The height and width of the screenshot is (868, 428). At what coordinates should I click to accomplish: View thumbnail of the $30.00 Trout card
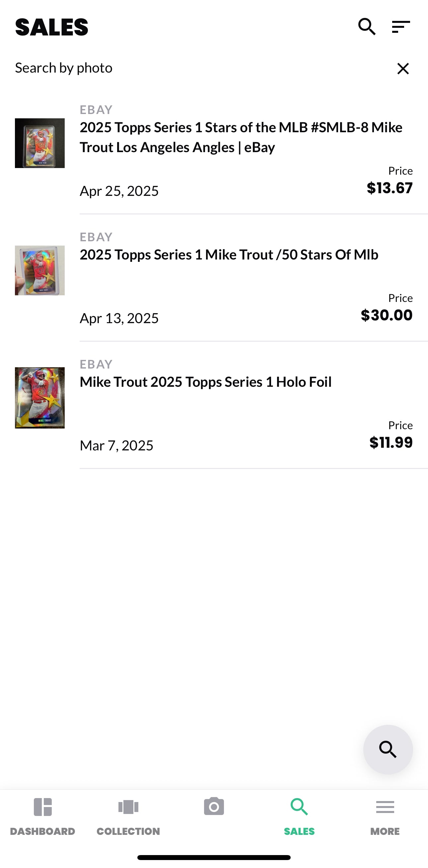click(40, 270)
